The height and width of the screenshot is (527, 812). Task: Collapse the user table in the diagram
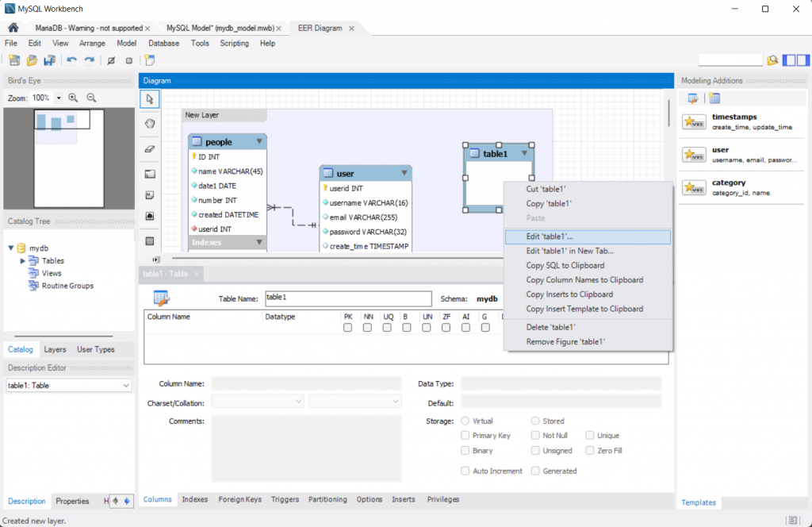click(404, 172)
